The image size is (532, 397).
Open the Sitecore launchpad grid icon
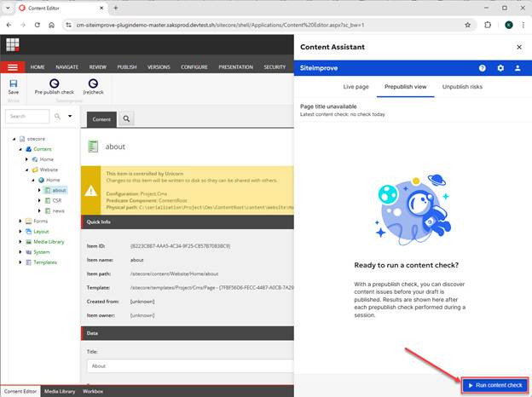pyautogui.click(x=13, y=44)
